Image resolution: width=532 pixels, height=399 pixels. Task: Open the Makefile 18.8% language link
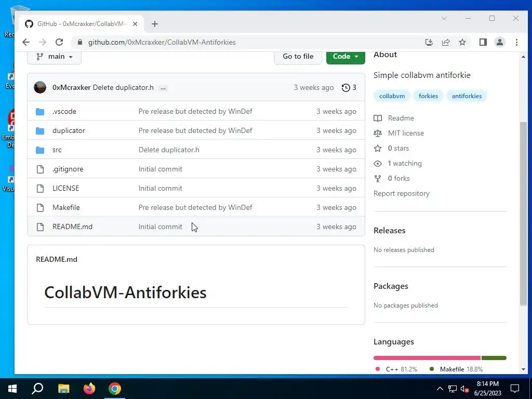pos(456,369)
